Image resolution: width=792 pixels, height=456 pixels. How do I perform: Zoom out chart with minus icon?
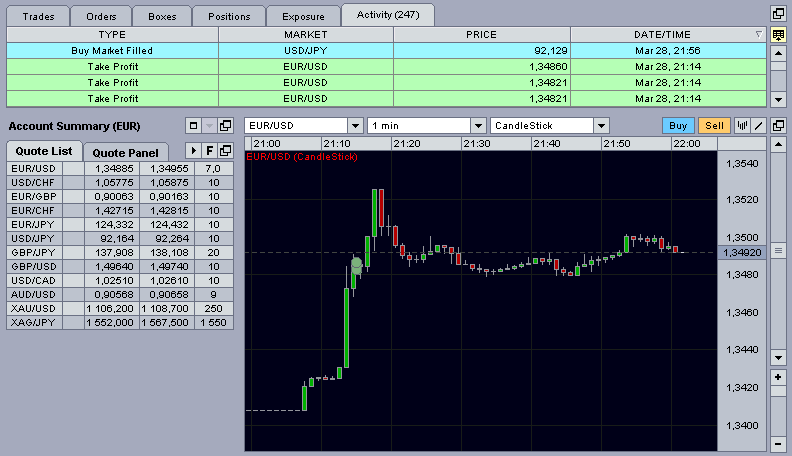click(778, 444)
